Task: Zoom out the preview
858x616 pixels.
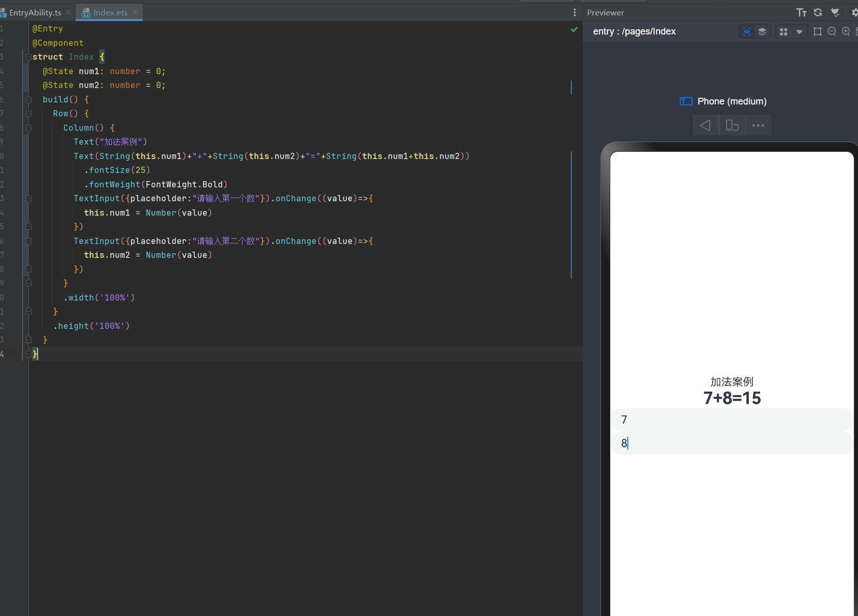Action: [x=832, y=31]
